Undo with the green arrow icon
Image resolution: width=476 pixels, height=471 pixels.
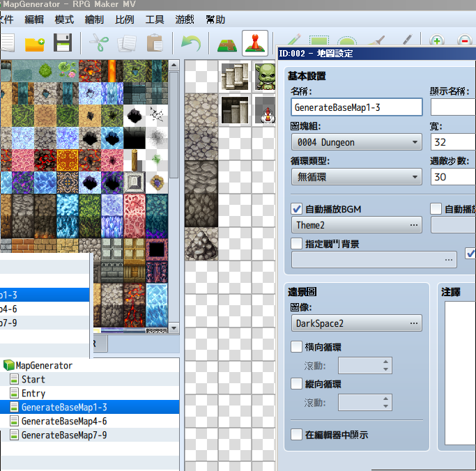click(x=191, y=43)
